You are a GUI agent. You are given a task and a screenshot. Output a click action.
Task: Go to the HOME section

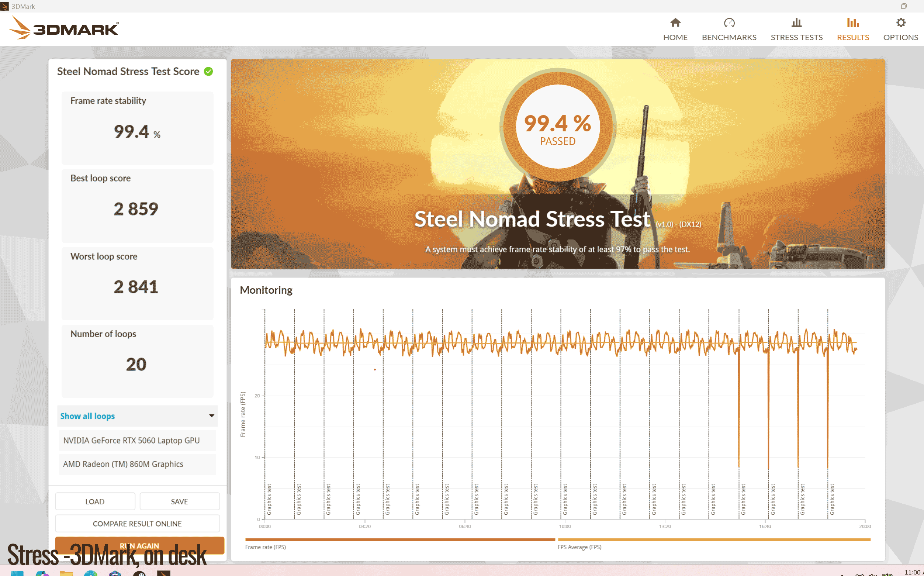pyautogui.click(x=675, y=29)
